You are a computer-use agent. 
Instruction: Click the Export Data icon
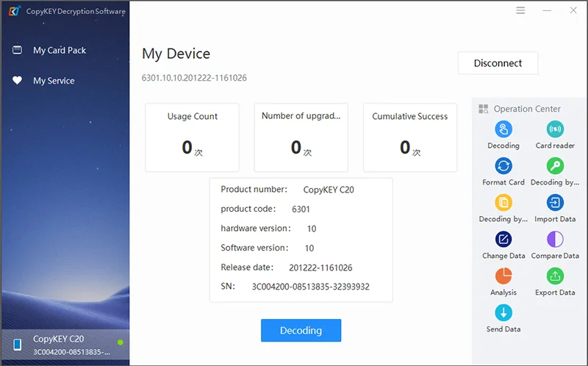(x=555, y=276)
